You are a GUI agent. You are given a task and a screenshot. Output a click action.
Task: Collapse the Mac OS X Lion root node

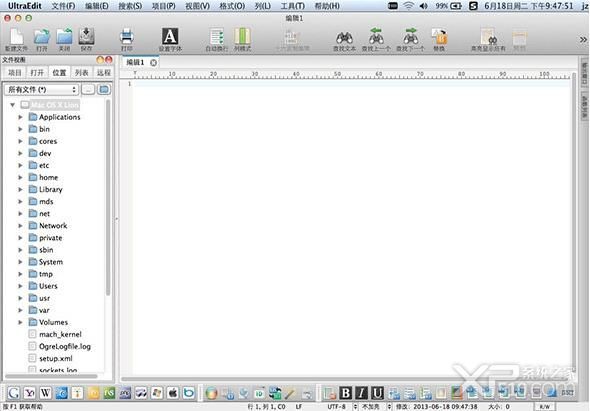coord(12,105)
